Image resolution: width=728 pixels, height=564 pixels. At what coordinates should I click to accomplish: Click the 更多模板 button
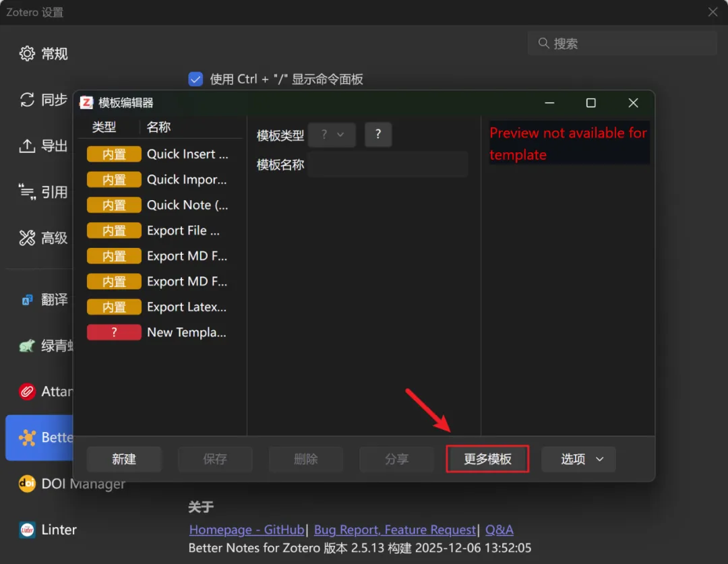click(487, 459)
